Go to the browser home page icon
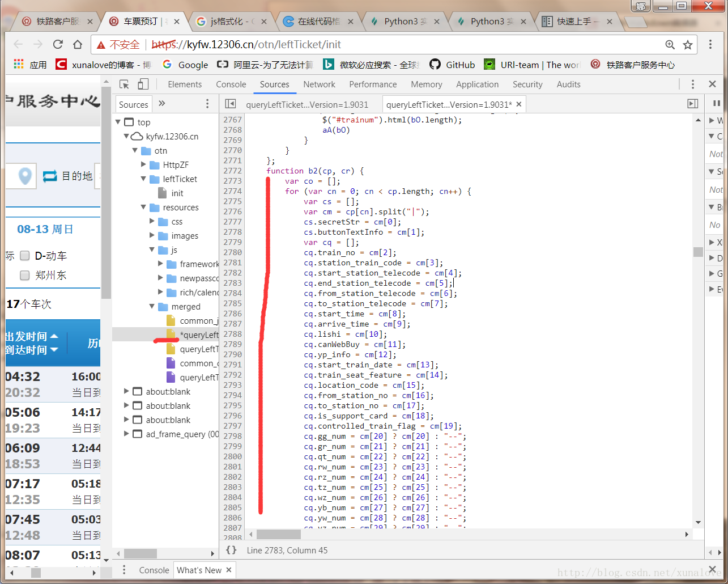Image resolution: width=728 pixels, height=584 pixels. click(78, 44)
